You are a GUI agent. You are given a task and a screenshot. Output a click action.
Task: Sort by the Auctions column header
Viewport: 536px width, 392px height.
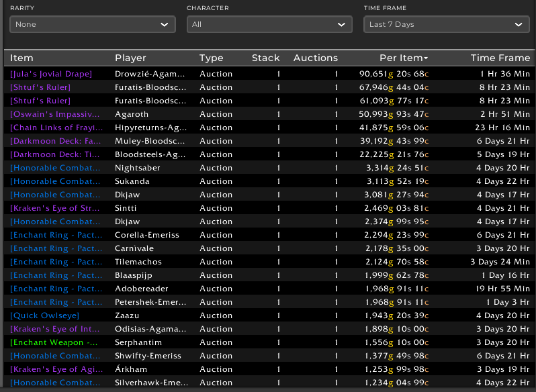(315, 58)
